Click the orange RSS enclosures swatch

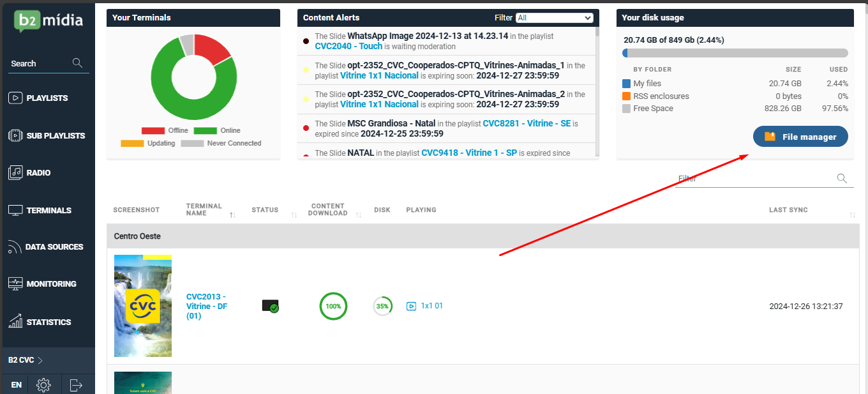coord(626,96)
